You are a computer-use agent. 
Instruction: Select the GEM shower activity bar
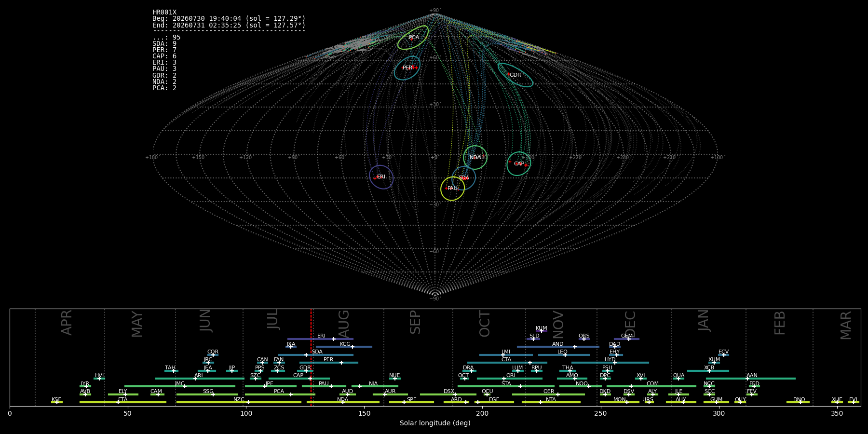tap(626, 339)
